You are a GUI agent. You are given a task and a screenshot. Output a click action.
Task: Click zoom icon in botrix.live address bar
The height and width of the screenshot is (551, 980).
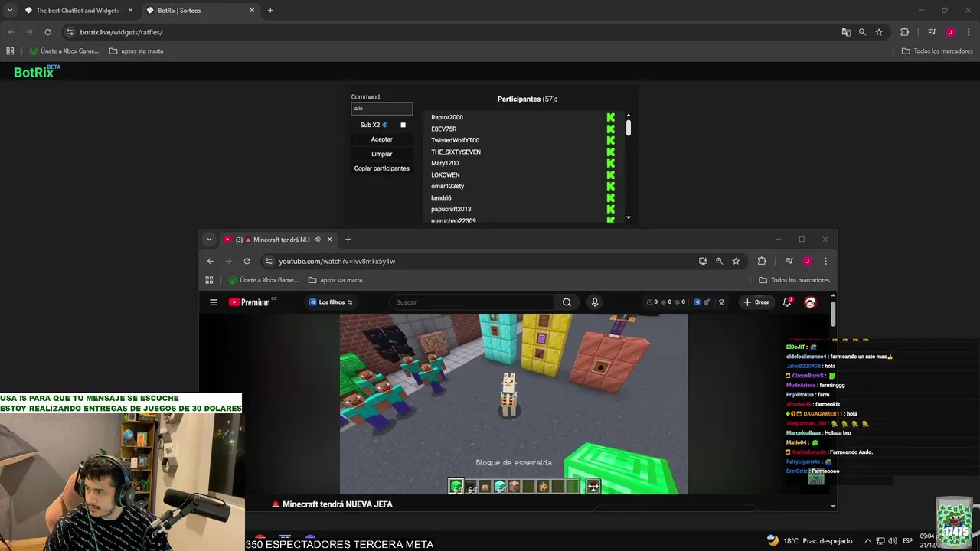click(862, 32)
